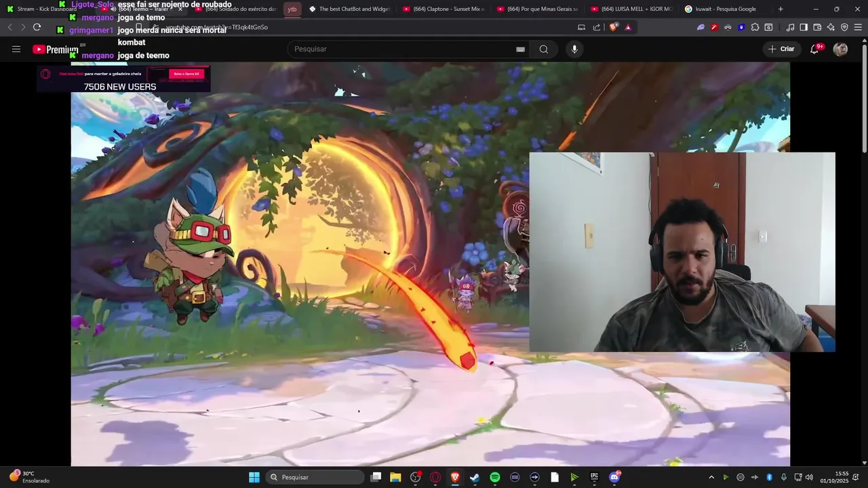This screenshot has width=868, height=488.
Task: Switch to LUISA MELL + IGOR tab
Action: coord(633,9)
